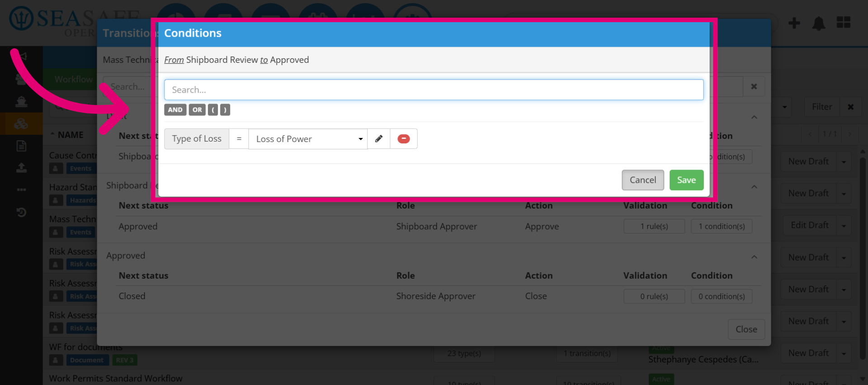Open the history icon in left sidebar

tap(21, 212)
